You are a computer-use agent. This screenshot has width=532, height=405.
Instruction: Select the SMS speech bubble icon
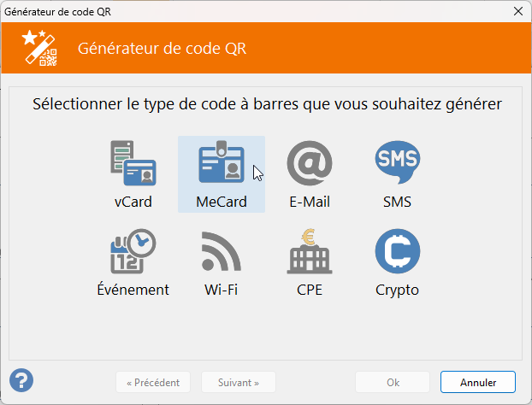pos(397,164)
